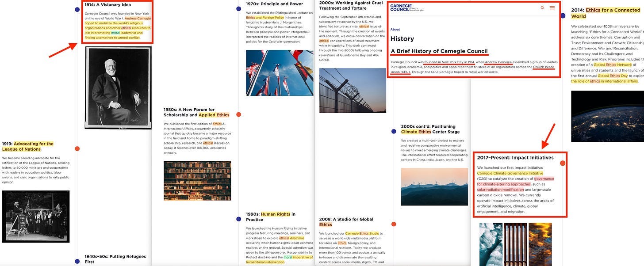Click '1940s–50s: Putting Refugees First' heading
644x266 pixels.
(115, 259)
